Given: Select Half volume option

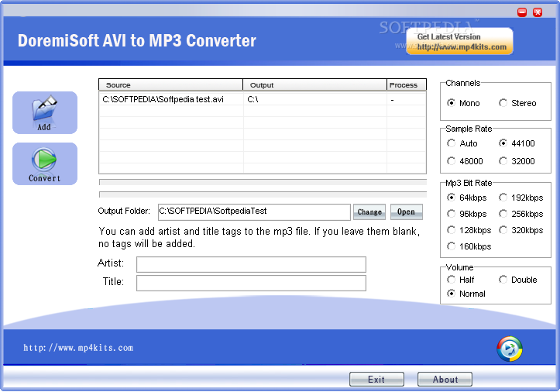Looking at the screenshot, I should [x=461, y=280].
